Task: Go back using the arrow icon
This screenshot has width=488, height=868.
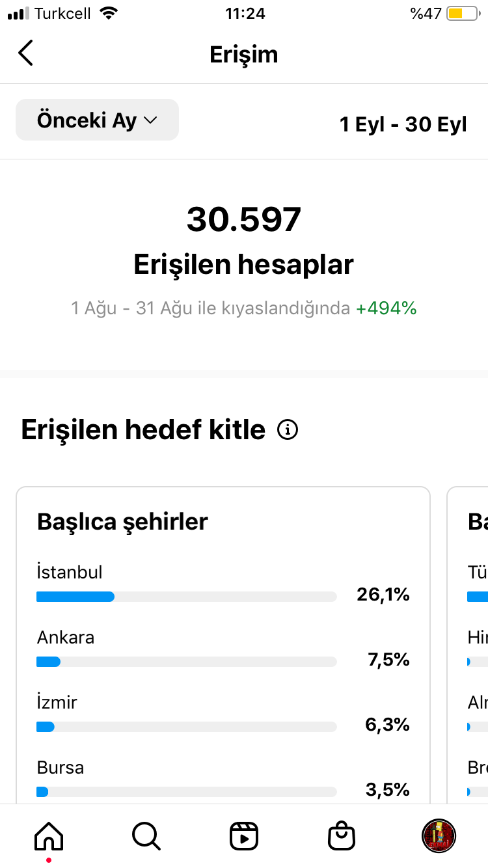Action: tap(25, 53)
